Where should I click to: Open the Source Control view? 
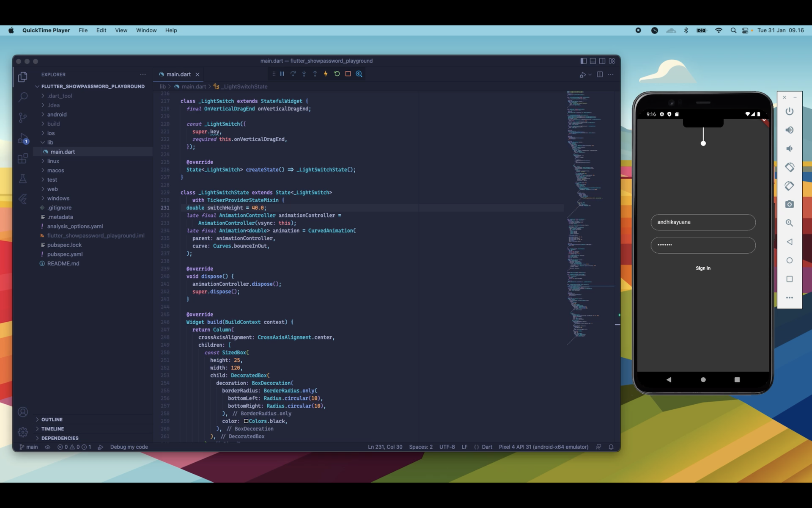[23, 118]
